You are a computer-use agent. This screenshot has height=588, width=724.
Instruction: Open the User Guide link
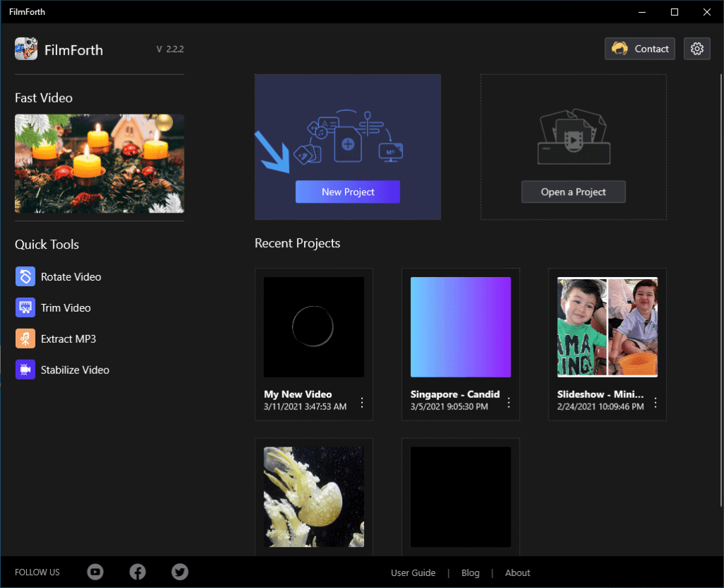413,572
